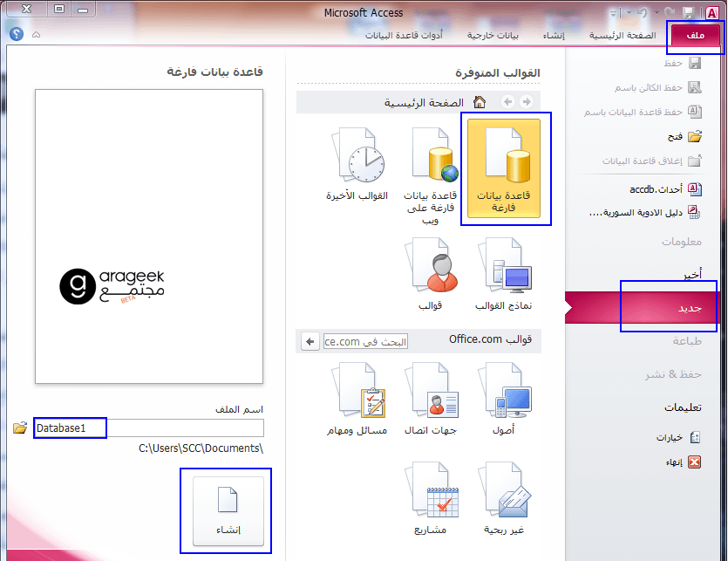Select the blank database (قاعدة بيانات فارغة) template
The width and height of the screenshot is (728, 561).
pos(504,168)
